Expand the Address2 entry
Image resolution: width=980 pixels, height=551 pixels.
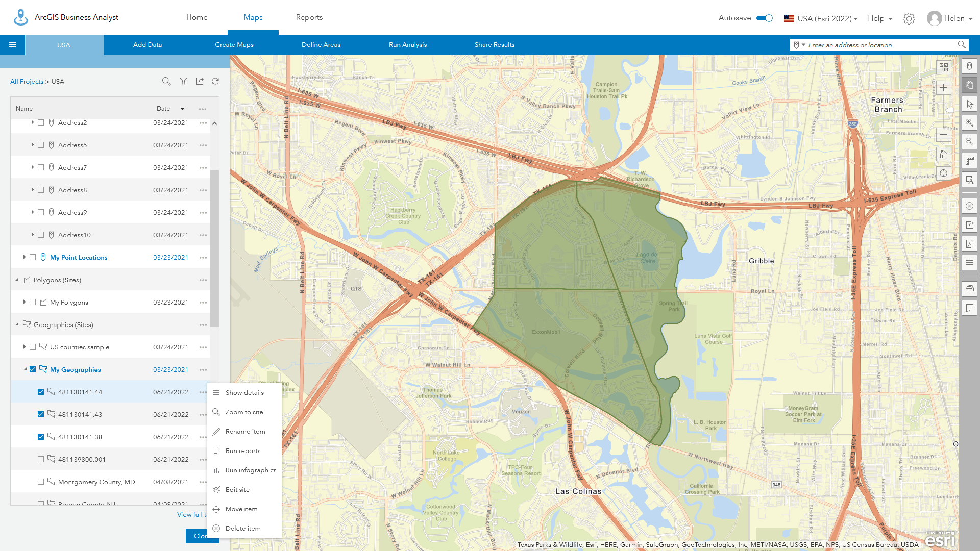tap(32, 122)
